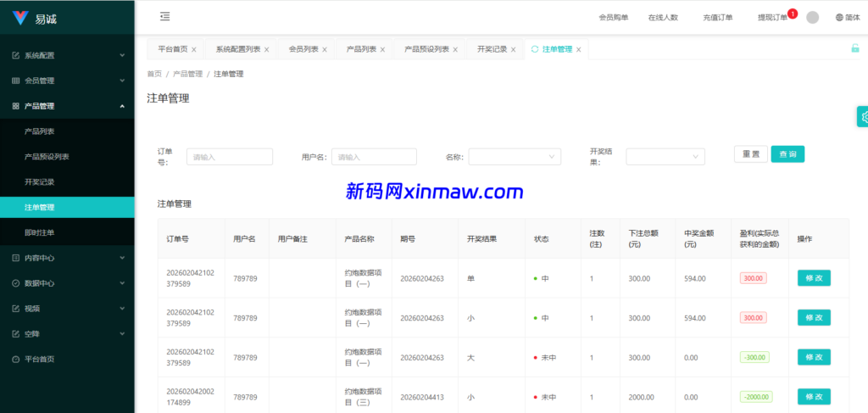
Task: Switch to the 产品预设列表 tab
Action: click(x=427, y=49)
